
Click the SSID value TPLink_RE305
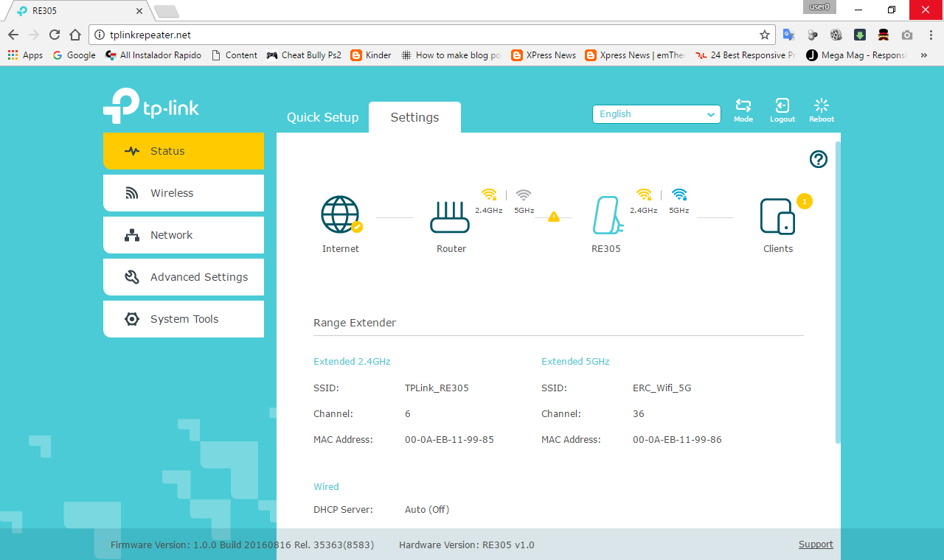(437, 388)
